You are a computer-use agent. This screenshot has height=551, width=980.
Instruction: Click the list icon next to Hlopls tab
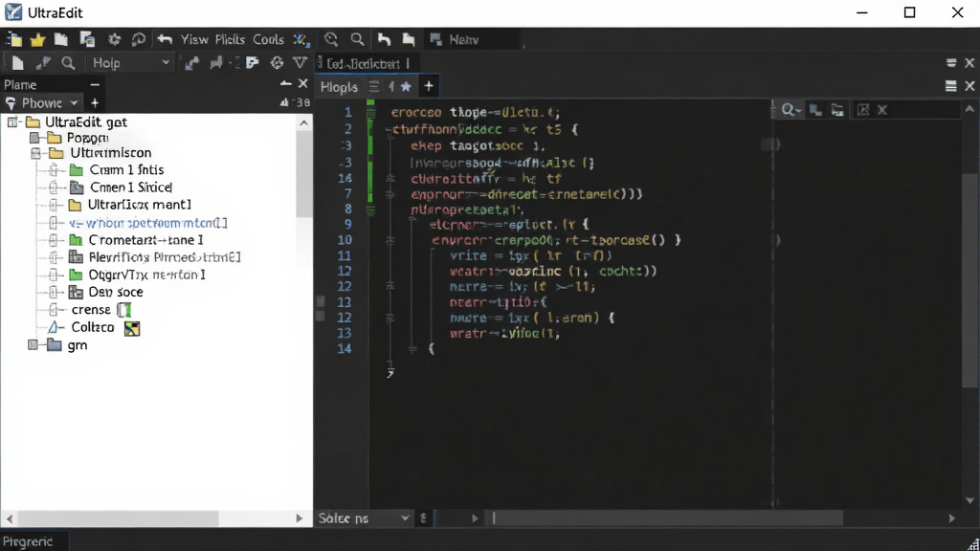pos(374,86)
